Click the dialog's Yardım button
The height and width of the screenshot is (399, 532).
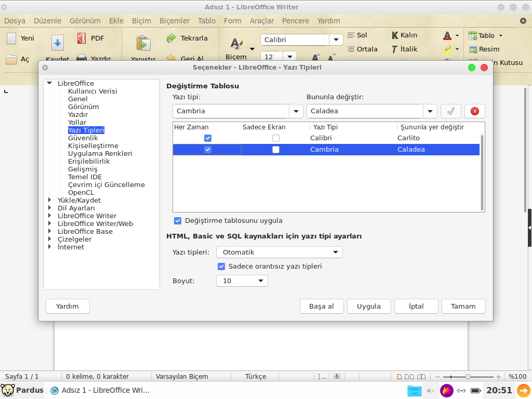[68, 307]
